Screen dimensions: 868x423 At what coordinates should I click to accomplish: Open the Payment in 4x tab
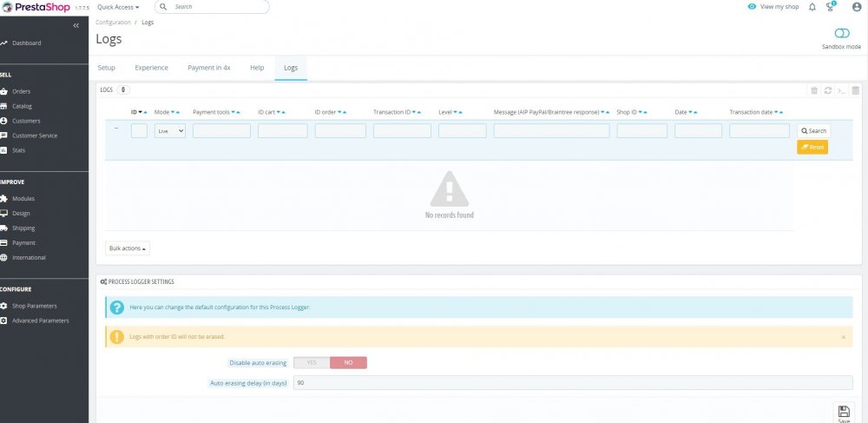coord(208,68)
